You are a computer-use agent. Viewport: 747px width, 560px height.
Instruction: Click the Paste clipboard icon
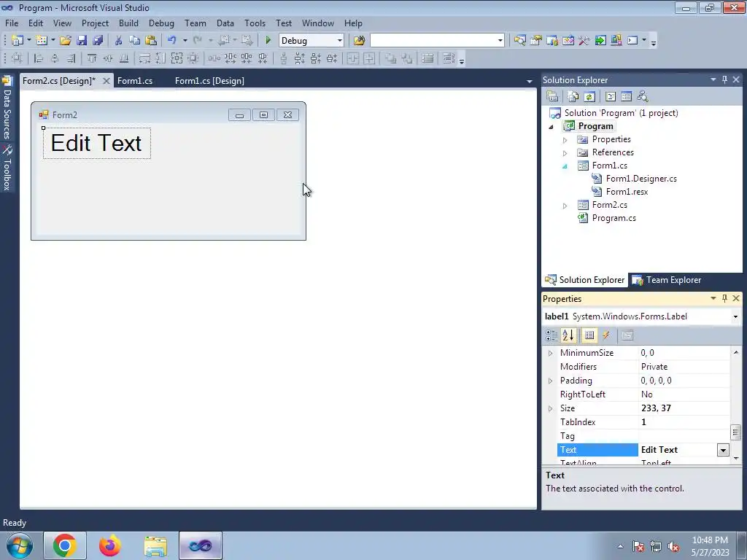pos(151,41)
